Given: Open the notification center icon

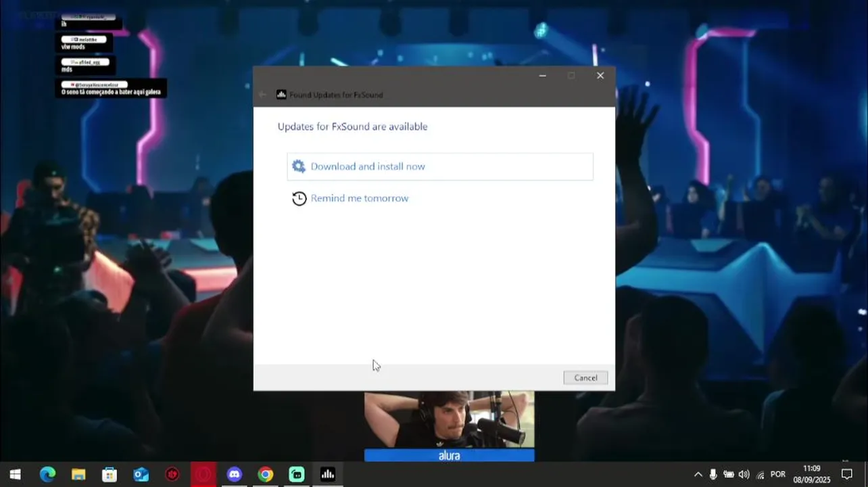Looking at the screenshot, I should (x=847, y=475).
